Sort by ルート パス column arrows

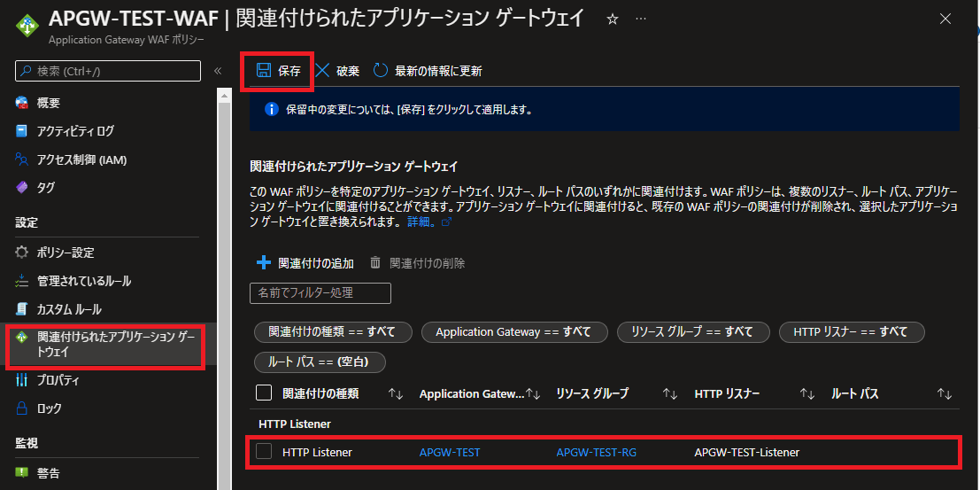[945, 393]
